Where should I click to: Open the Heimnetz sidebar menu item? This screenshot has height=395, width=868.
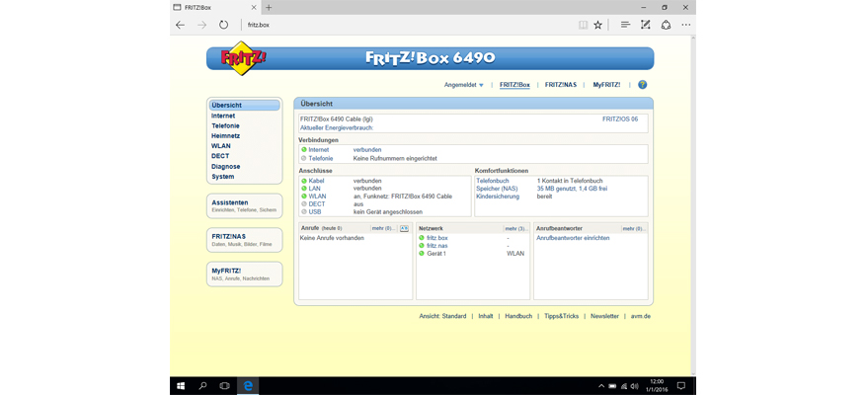point(225,136)
